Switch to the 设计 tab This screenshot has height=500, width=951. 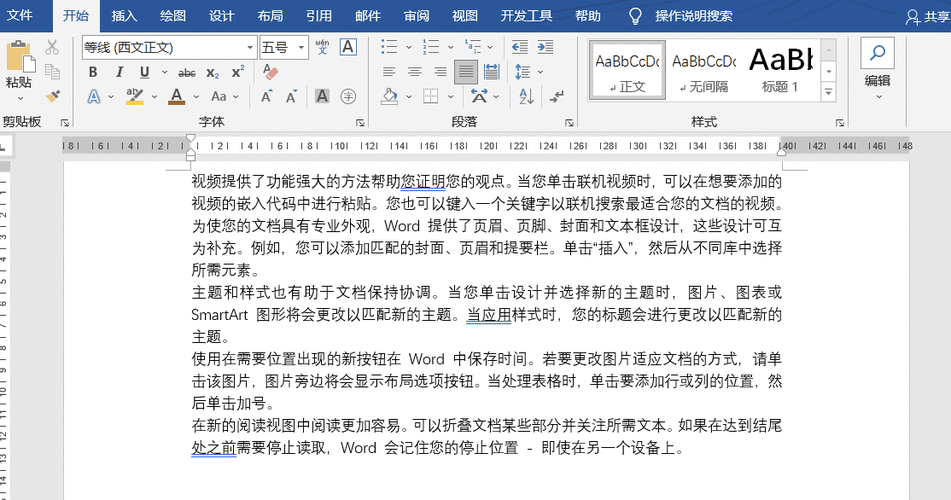221,16
